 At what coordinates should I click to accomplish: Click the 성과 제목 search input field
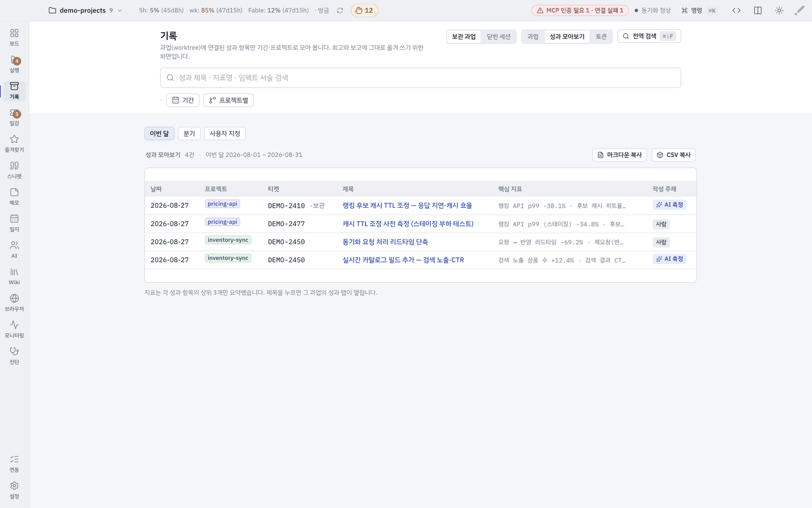421,78
